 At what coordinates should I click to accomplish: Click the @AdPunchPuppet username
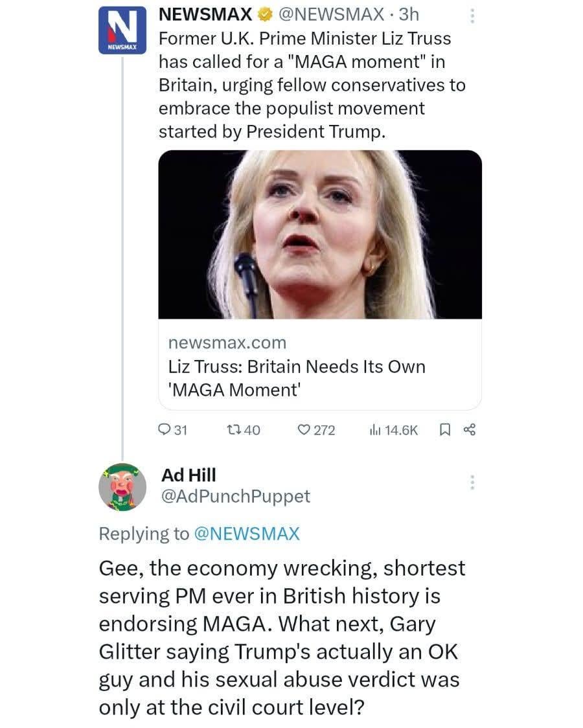[x=236, y=496]
